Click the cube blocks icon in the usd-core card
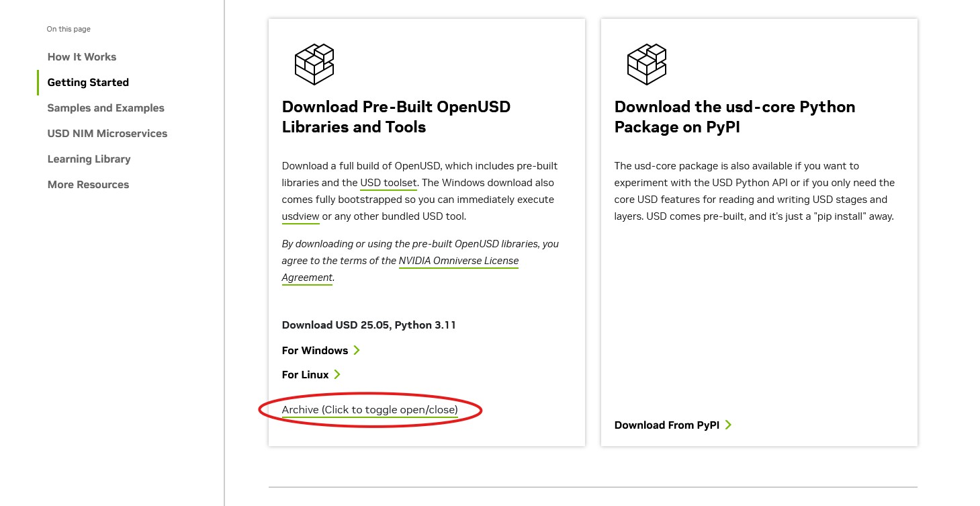Viewport: 980px width, 506px height. coord(646,65)
